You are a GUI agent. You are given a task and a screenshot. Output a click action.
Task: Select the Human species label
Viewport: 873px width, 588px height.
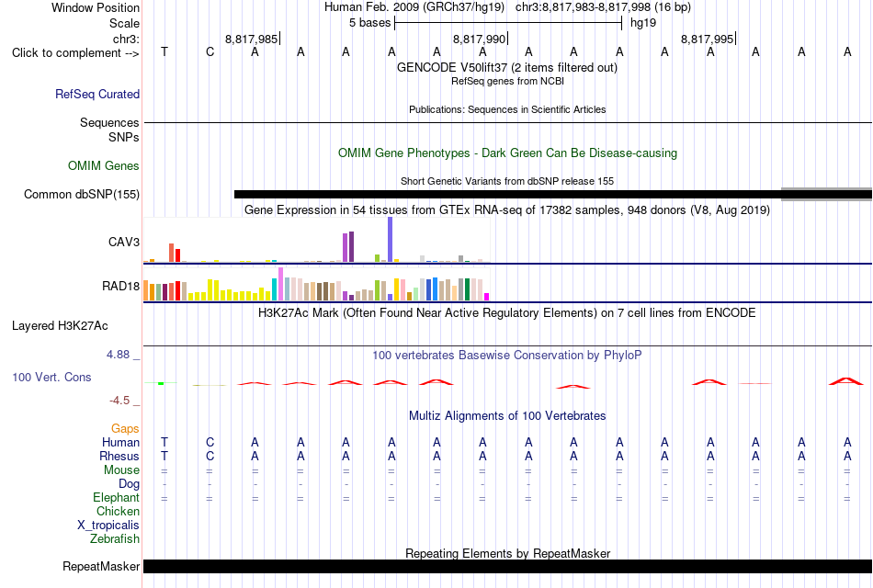120,442
